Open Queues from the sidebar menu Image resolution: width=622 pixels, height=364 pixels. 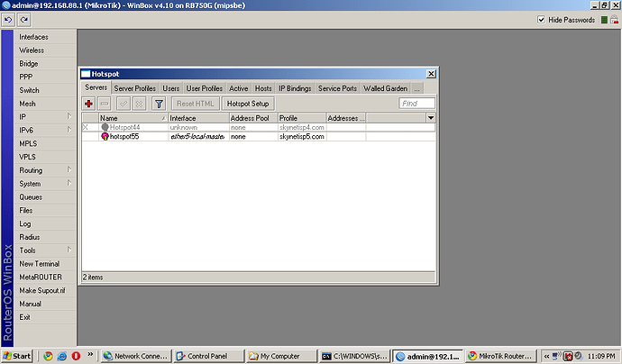(x=45, y=197)
